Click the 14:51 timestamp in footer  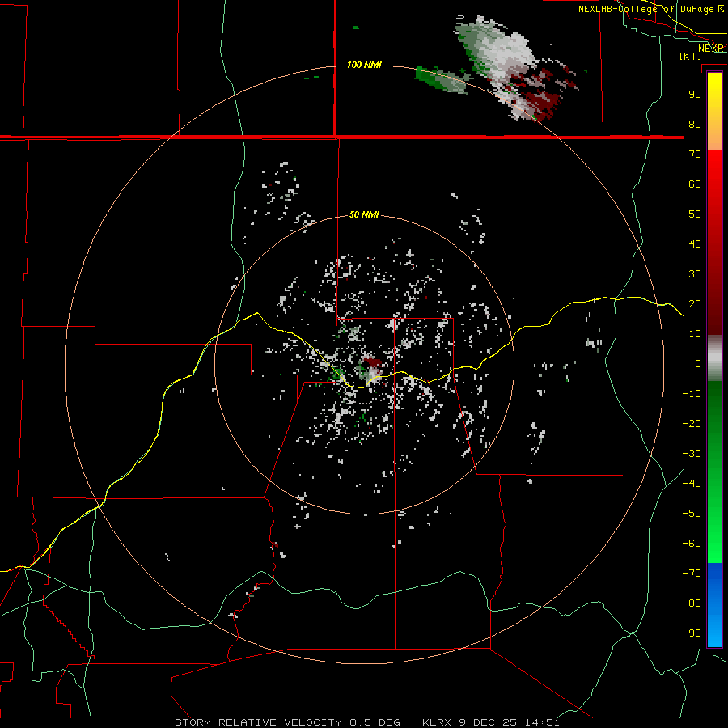(x=542, y=722)
